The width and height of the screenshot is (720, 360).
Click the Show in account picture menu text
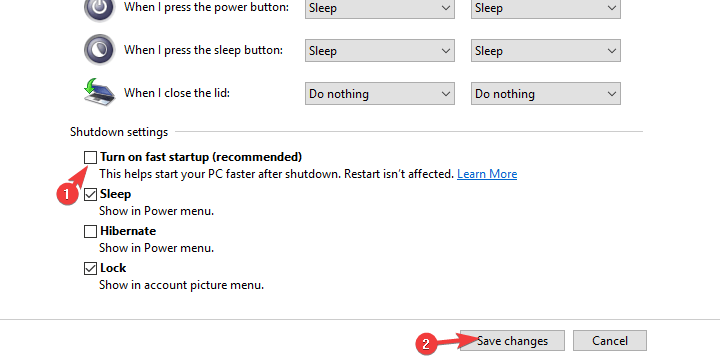coord(181,285)
